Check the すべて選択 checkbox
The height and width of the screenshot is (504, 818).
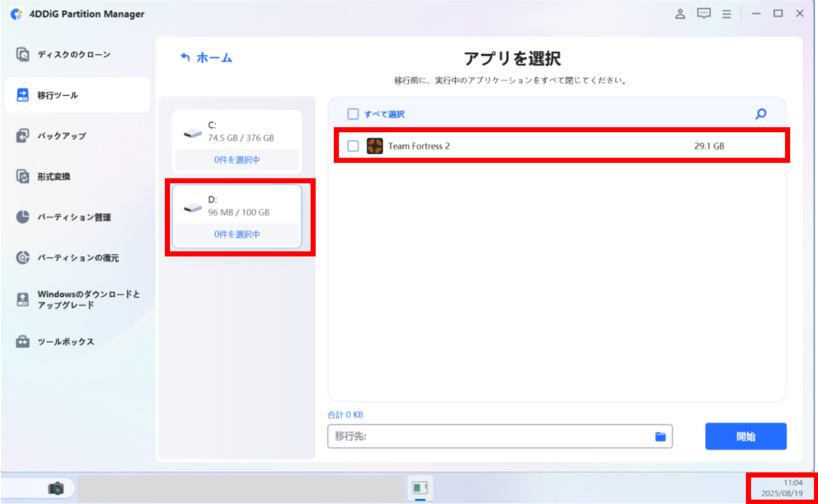353,115
